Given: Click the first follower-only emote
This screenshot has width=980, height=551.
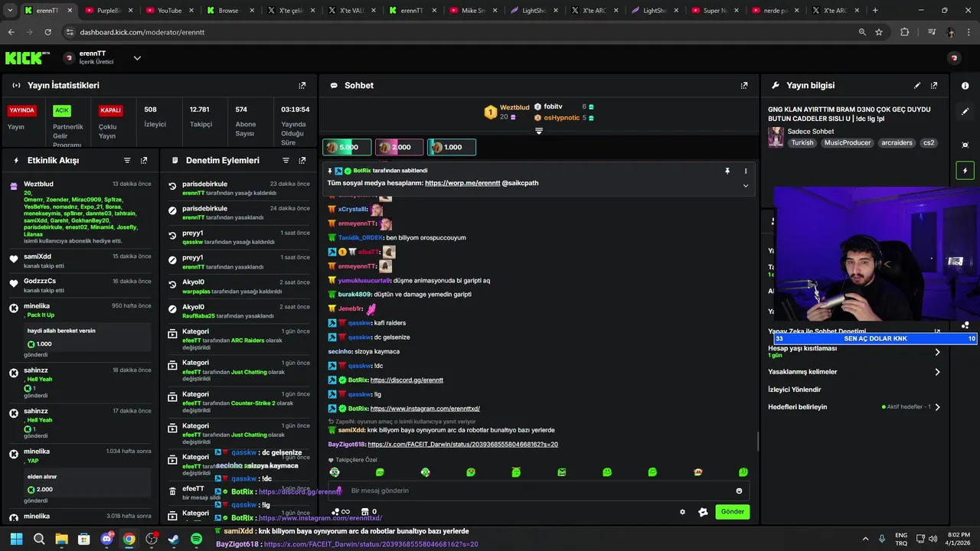Looking at the screenshot, I should point(335,472).
